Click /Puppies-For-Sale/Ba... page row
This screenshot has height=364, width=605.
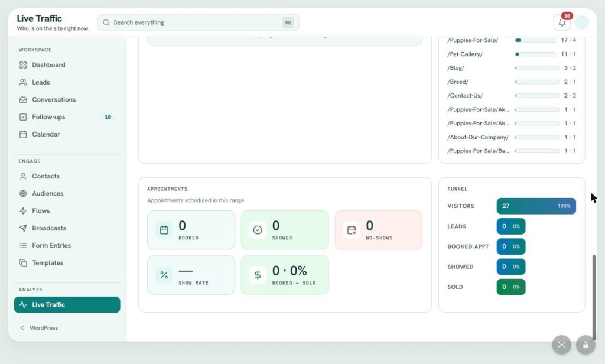coord(512,151)
